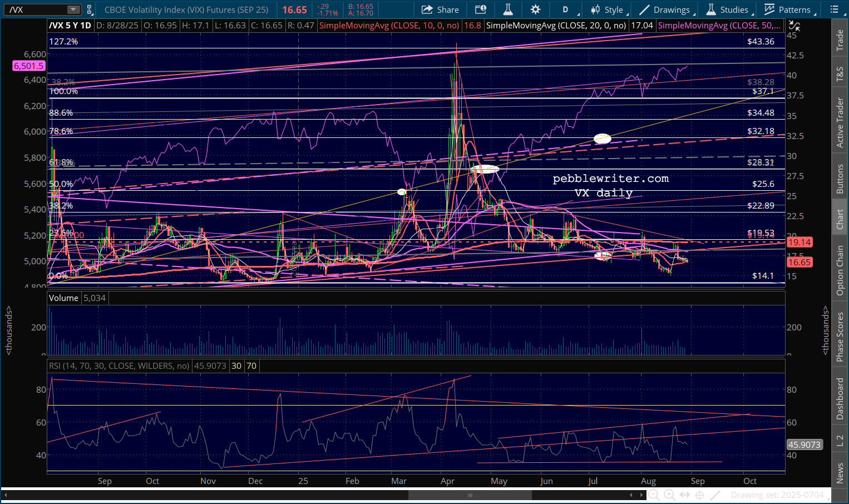Click the symbol link clip icon
Viewport: 849px width, 504px height.
(89, 9)
